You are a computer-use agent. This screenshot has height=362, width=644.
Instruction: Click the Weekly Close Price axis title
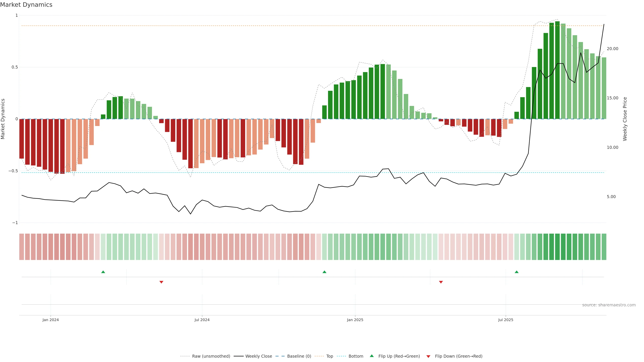(x=625, y=119)
